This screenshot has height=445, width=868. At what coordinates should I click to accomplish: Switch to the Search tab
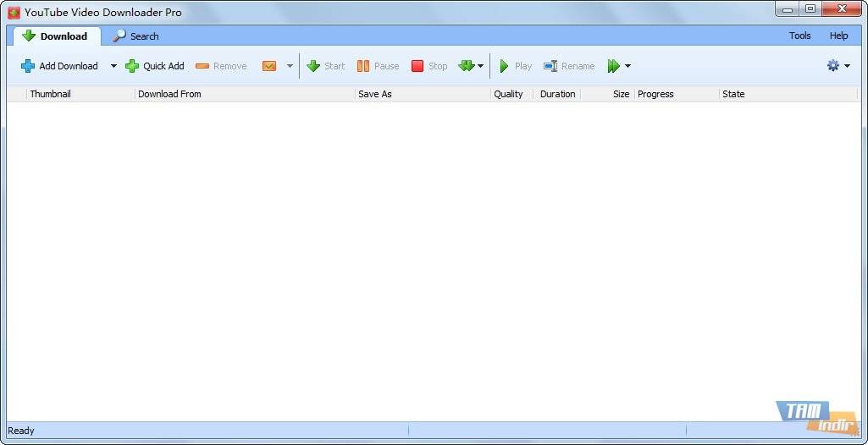(x=135, y=36)
